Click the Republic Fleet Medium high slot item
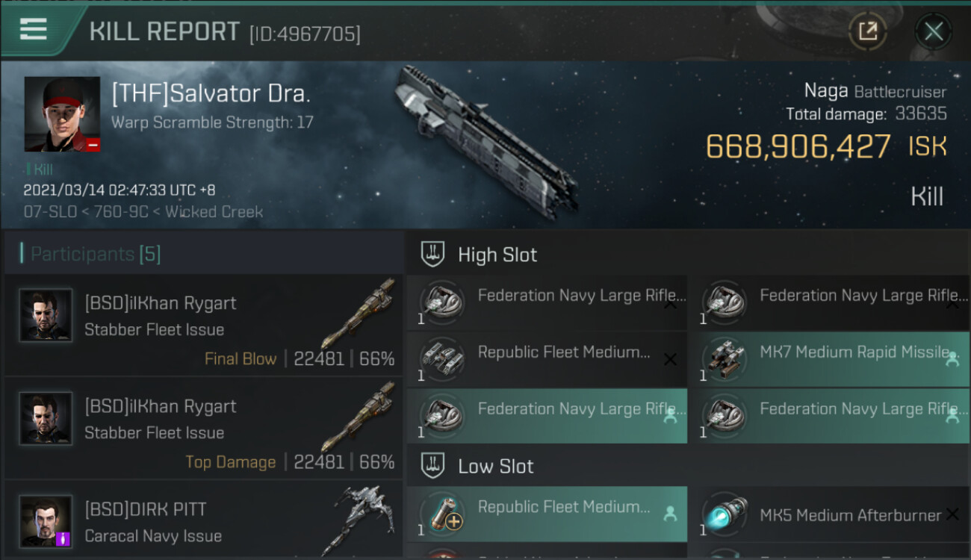Image resolution: width=971 pixels, height=560 pixels. 547,360
